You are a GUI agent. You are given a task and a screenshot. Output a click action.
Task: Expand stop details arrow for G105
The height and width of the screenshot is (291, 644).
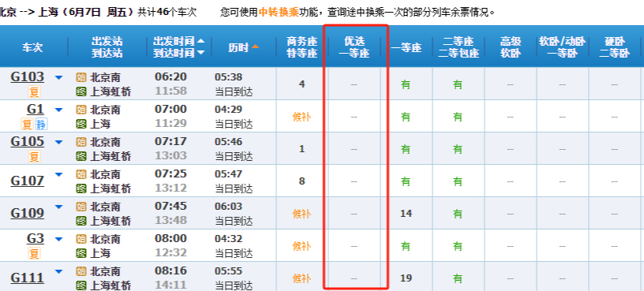click(x=58, y=142)
